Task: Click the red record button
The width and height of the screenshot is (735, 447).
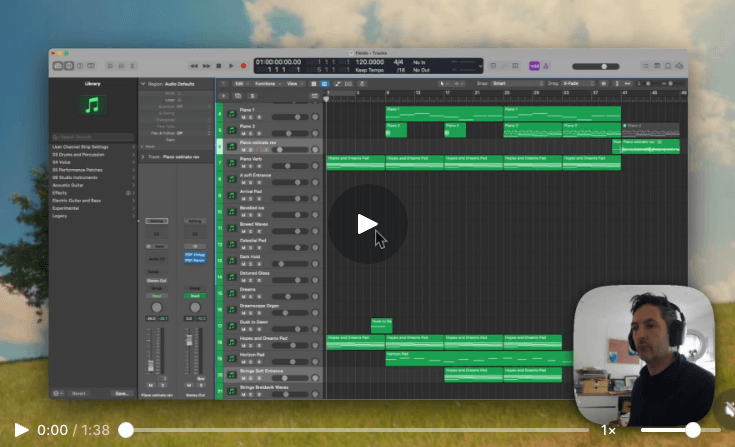Action: 243,66
